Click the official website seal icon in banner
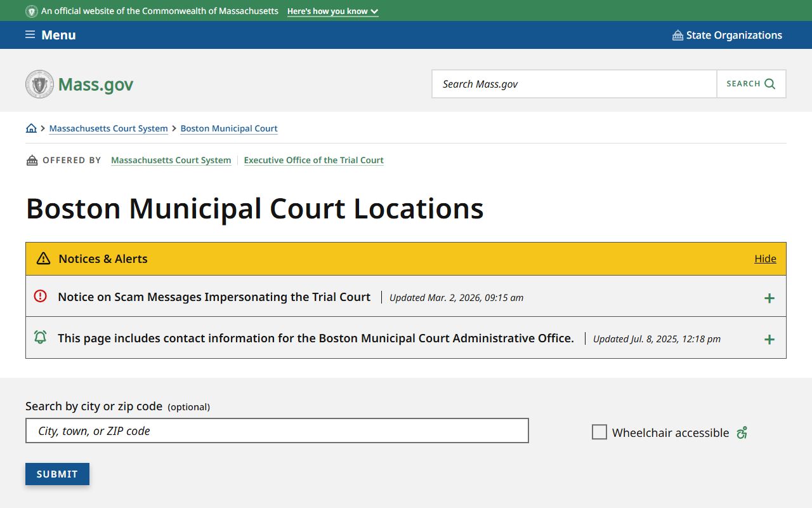The image size is (812, 508). 31,11
